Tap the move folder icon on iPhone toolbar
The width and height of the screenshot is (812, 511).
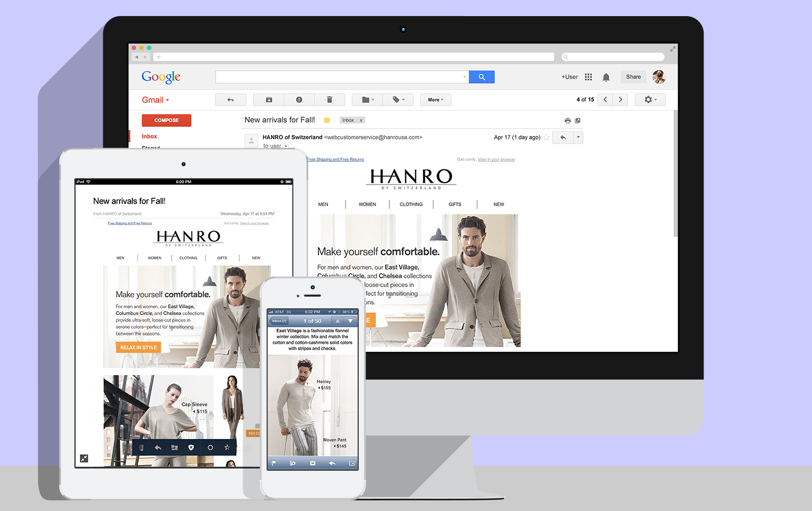[292, 463]
